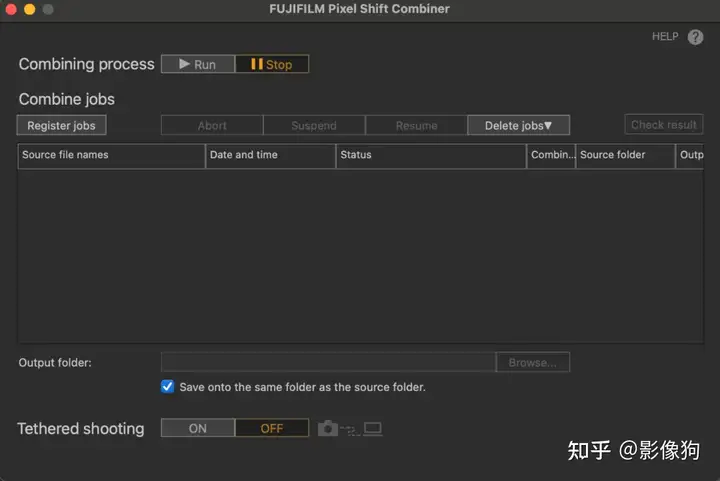Open the help question mark icon

pyautogui.click(x=695, y=37)
